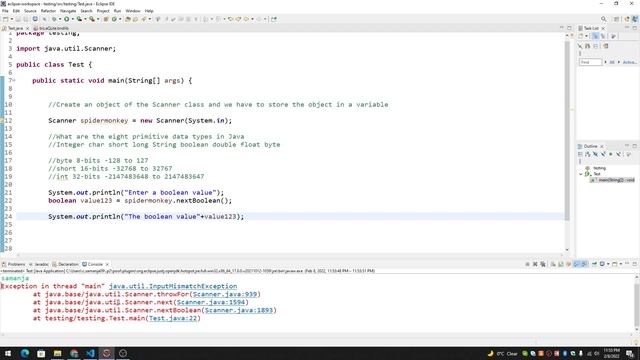640x360 pixels.
Task: Click the New file wizard icon
Action: pos(5,19)
